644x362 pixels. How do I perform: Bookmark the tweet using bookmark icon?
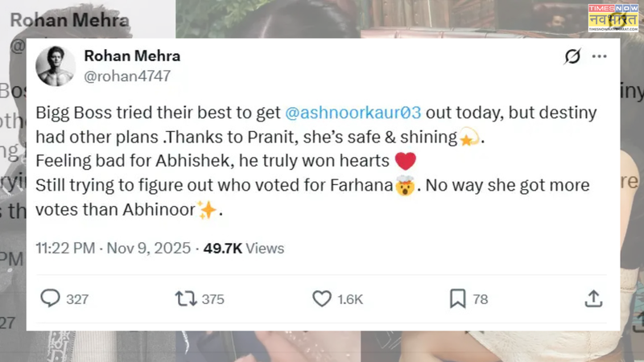coord(457,298)
